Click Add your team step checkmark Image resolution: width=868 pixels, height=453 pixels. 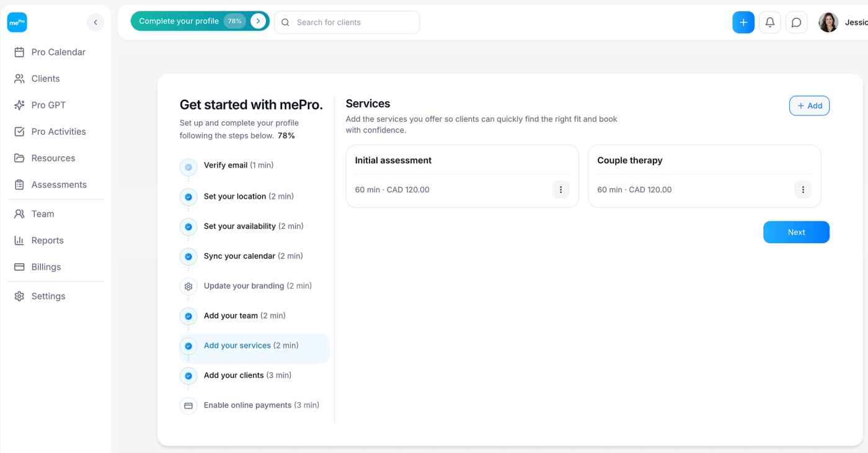click(x=188, y=316)
